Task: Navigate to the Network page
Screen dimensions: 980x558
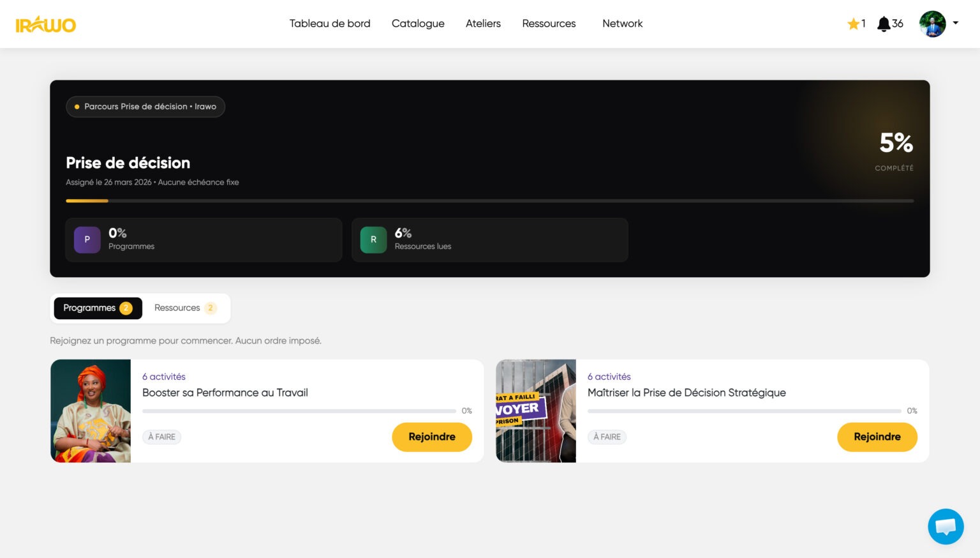Action: [622, 24]
